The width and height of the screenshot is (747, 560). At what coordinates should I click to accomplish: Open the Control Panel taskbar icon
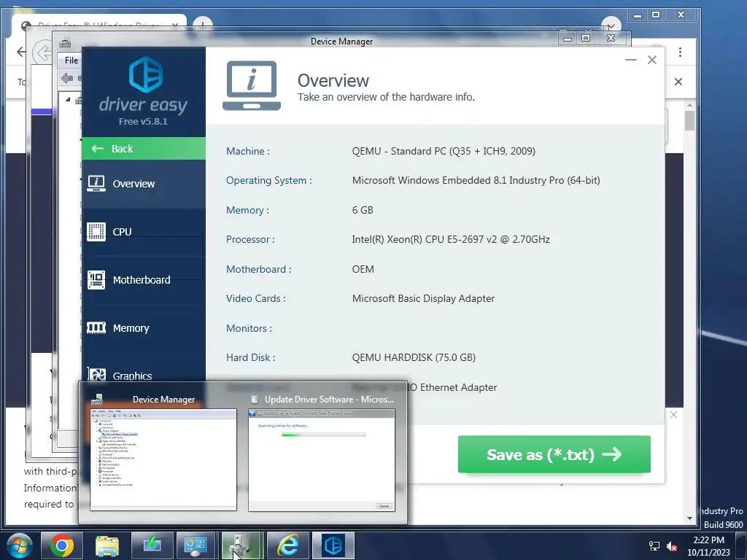197,545
